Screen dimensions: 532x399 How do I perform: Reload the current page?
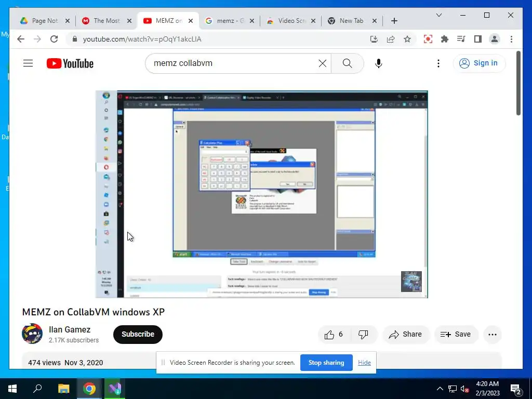(x=54, y=39)
